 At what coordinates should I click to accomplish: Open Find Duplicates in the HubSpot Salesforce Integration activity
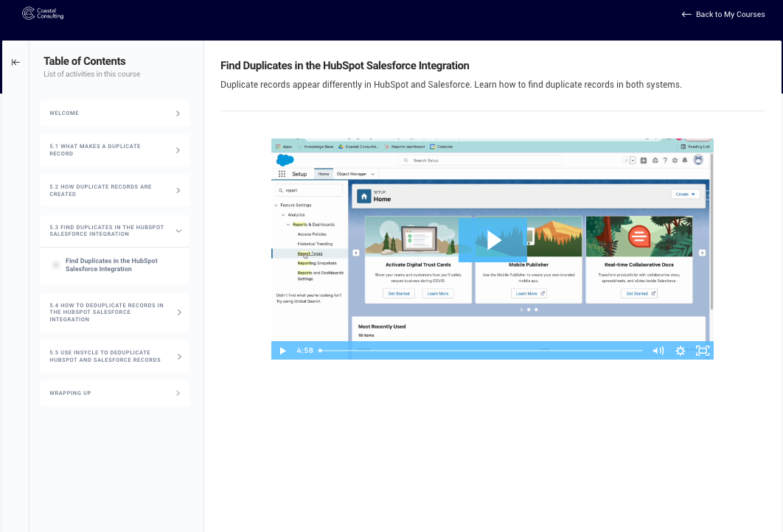click(111, 265)
